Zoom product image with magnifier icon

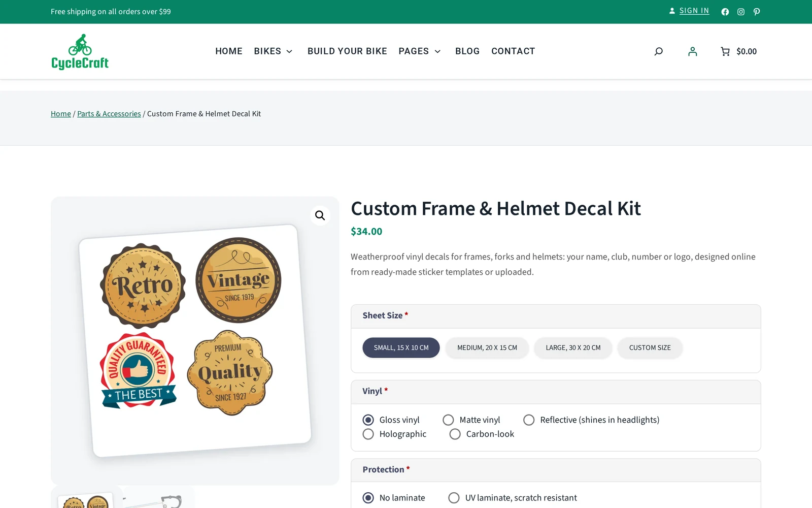(x=320, y=215)
